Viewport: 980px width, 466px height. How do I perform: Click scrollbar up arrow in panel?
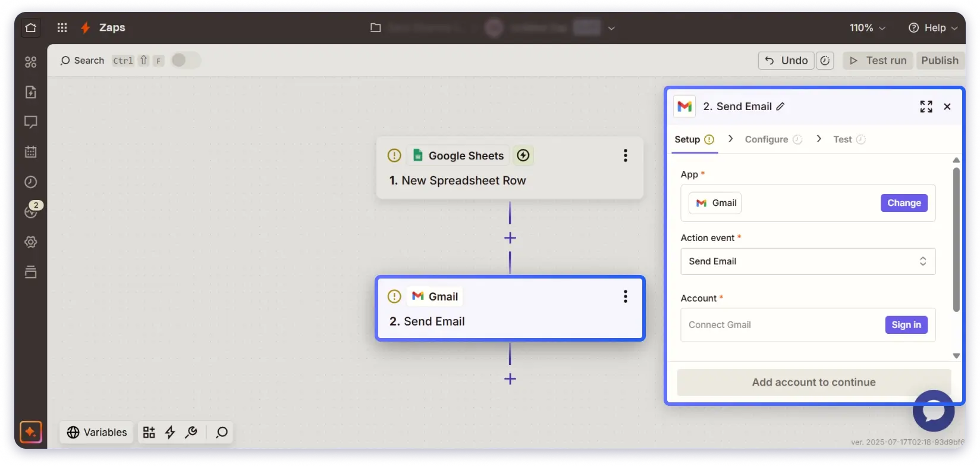956,160
